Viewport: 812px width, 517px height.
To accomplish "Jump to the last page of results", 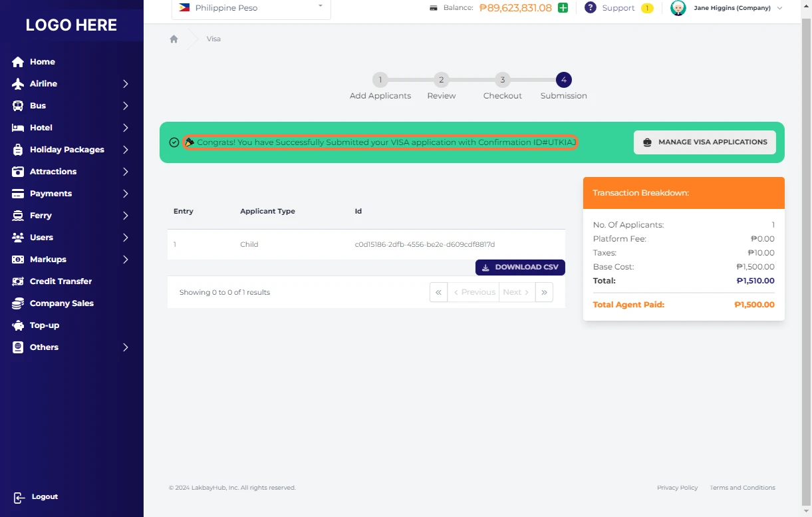I will 544,292.
